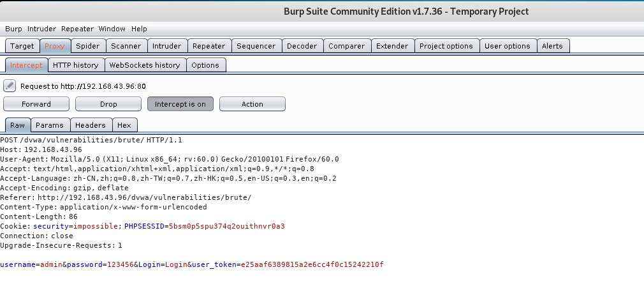This screenshot has height=304, width=644.
Task: Click the Host: 192.168.43.96 header line
Action: pos(41,149)
